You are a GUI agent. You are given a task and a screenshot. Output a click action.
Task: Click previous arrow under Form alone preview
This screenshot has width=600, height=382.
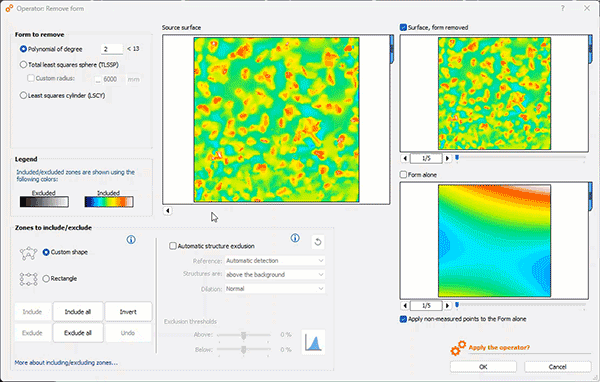[x=405, y=305]
